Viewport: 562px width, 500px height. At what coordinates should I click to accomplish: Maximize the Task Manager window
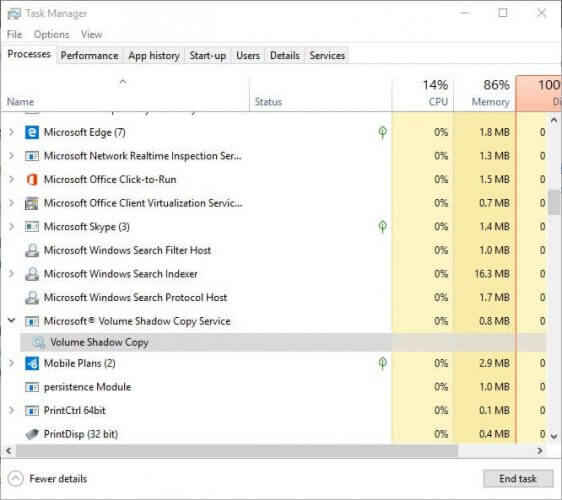click(x=503, y=13)
